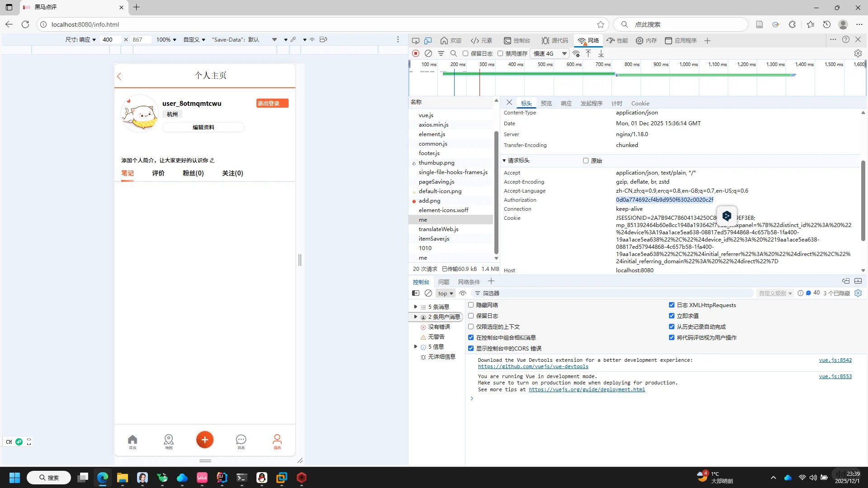Open the 100% zoom dropdown
Image resolution: width=868 pixels, height=488 pixels.
(166, 40)
